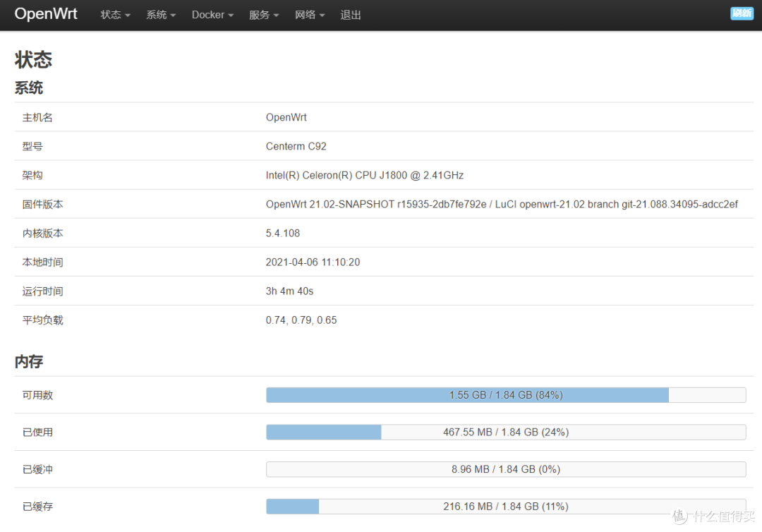Click the 已缓冲 buffered memory bar
This screenshot has width=762, height=532.
[x=505, y=469]
